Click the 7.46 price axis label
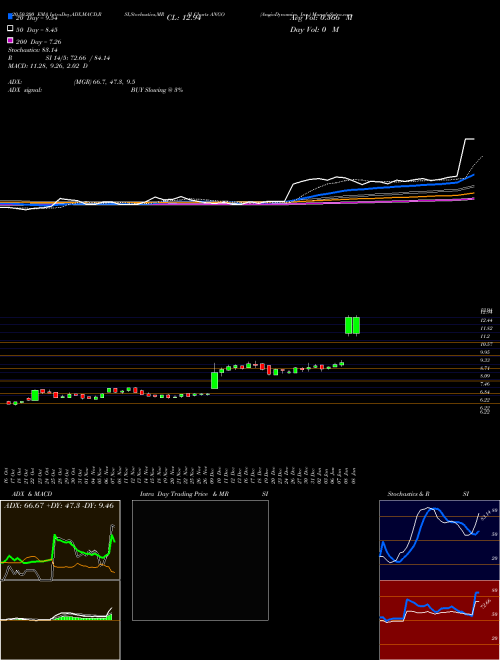Screen dimensions: 500x660 click(x=486, y=384)
